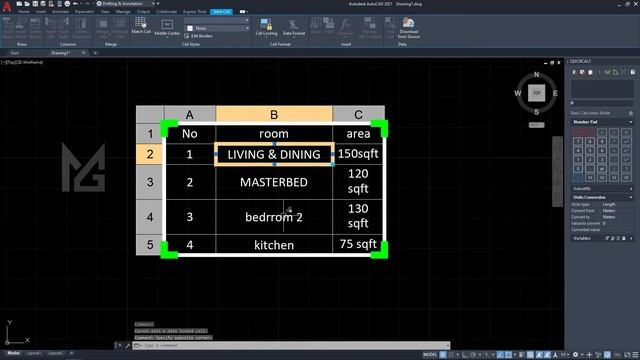Click the command line customize wrench icon

coord(127,346)
